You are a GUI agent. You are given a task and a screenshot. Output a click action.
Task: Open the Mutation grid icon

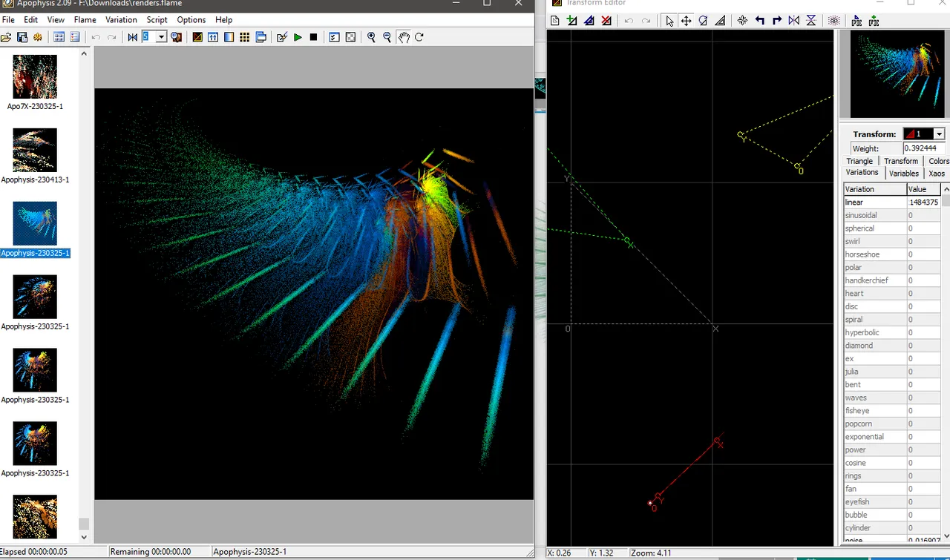(244, 37)
